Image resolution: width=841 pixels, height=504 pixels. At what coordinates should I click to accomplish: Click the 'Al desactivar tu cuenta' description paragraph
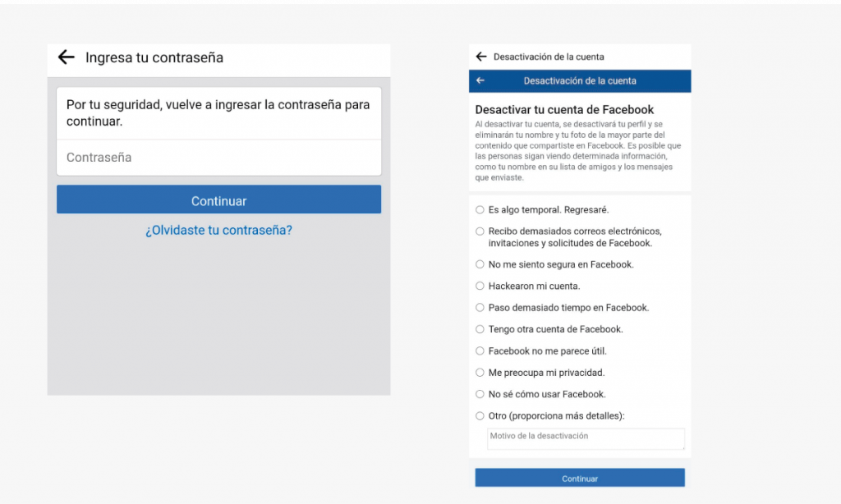coord(577,151)
